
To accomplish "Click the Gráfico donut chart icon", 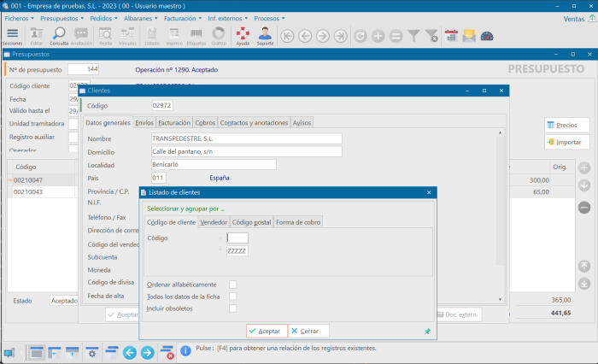I will [x=219, y=36].
